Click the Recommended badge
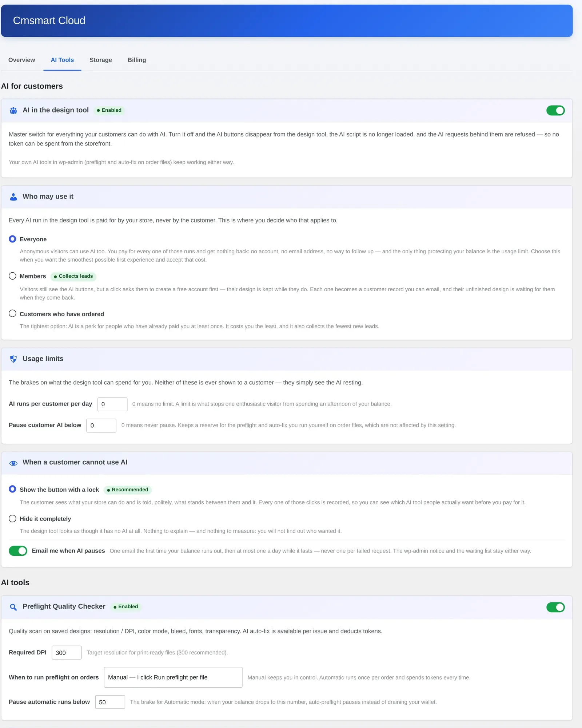Screen dimensions: 582x728 [x=128, y=490]
